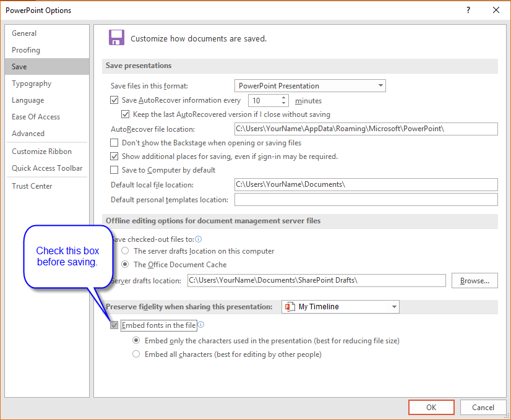The image size is (511, 420).
Task: Enable Don't show the Backstage checkbox
Action: click(x=114, y=143)
